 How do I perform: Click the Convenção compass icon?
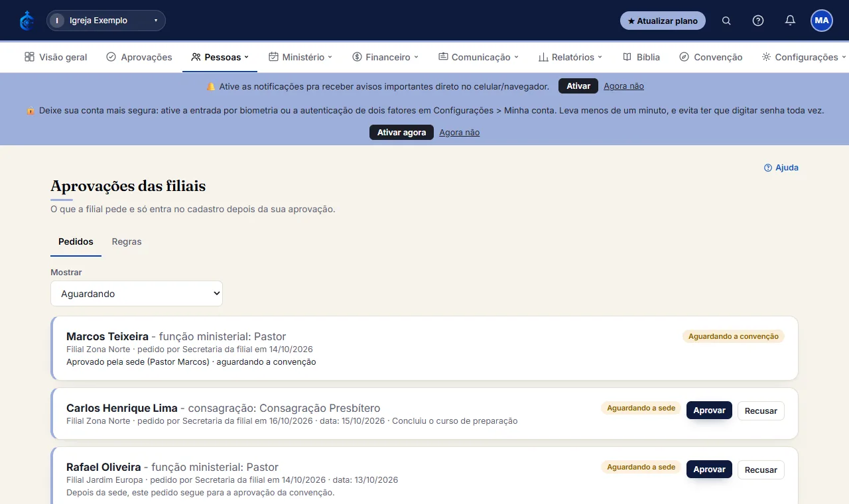click(685, 57)
